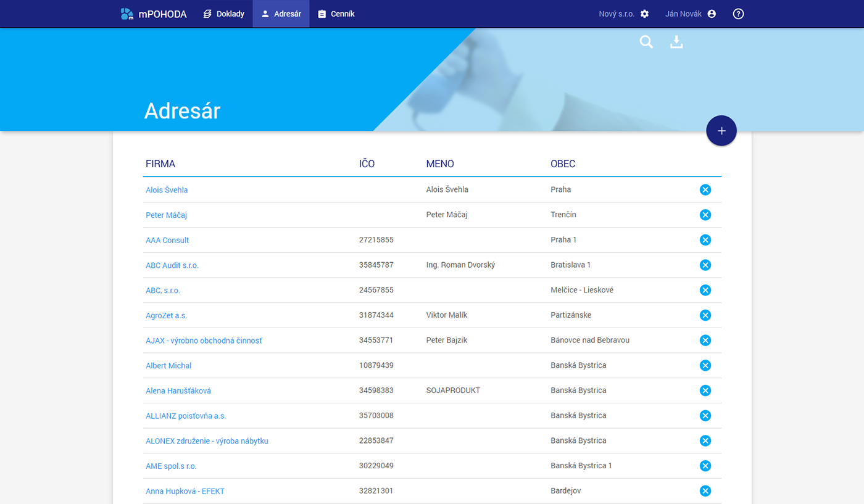
Task: Remove the Albert Michal contact
Action: pos(705,365)
